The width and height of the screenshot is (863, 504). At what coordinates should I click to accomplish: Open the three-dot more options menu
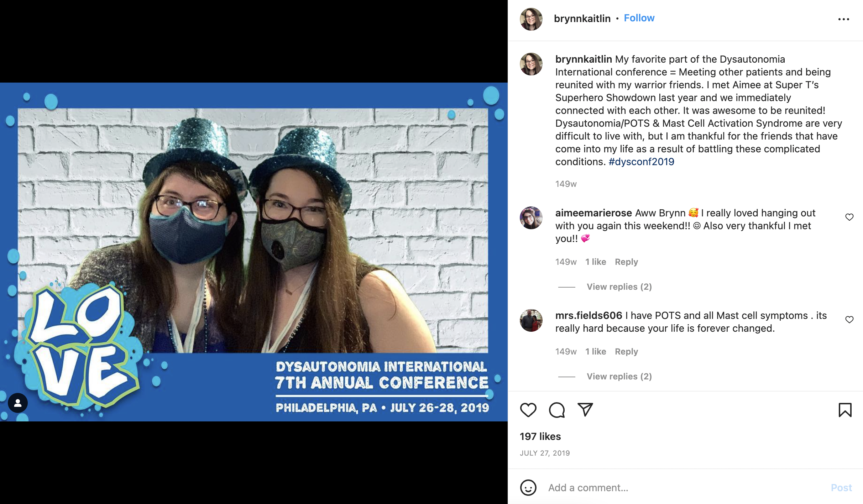(x=843, y=19)
